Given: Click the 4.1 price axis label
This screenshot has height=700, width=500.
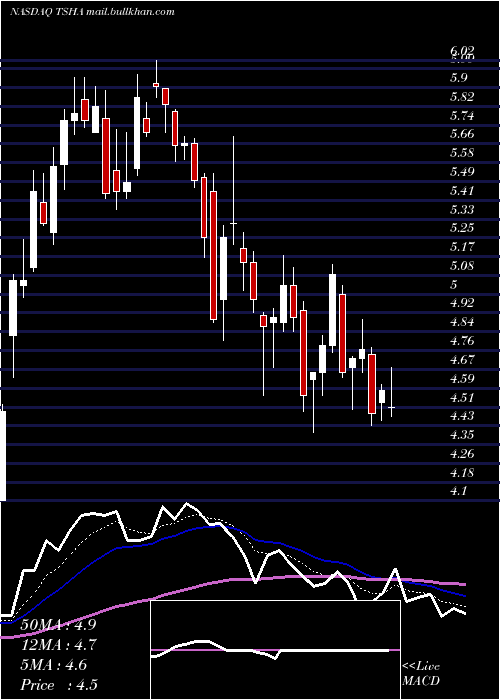Looking at the screenshot, I should point(458,491).
